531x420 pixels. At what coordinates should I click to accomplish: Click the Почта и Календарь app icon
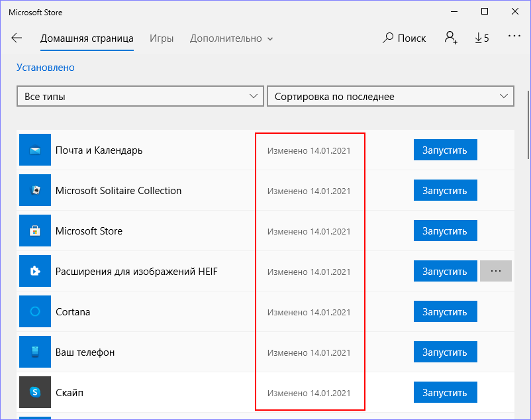click(35, 150)
